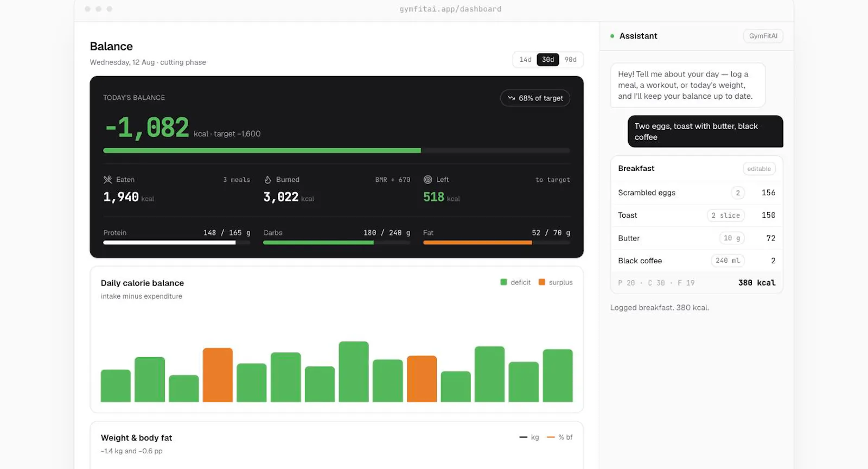The width and height of the screenshot is (868, 469).
Task: Click the 1,940 kcal eaten value
Action: pos(129,197)
